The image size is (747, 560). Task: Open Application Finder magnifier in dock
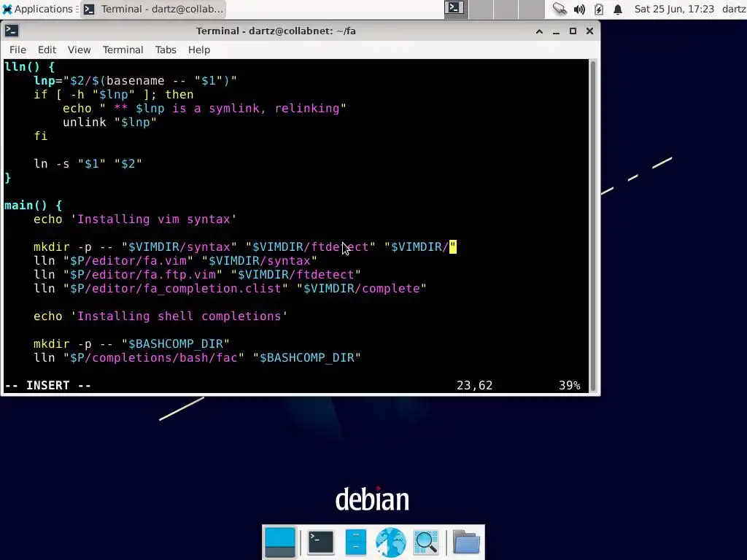tap(426, 542)
